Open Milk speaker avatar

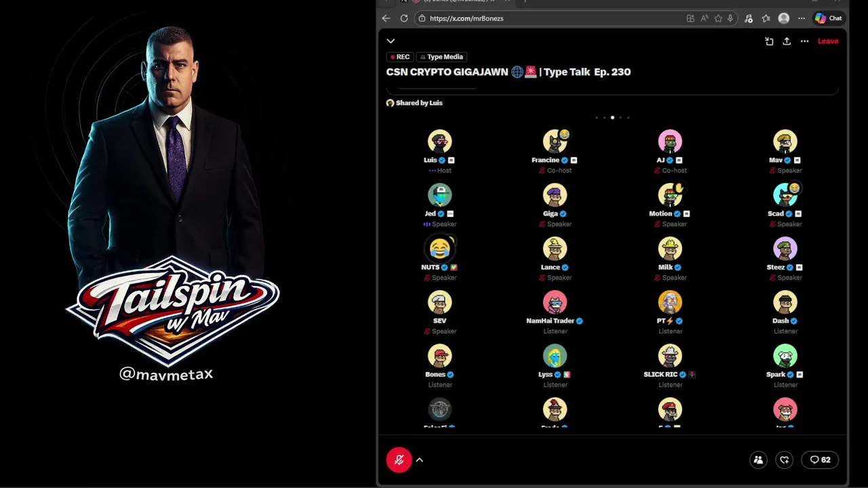click(670, 248)
